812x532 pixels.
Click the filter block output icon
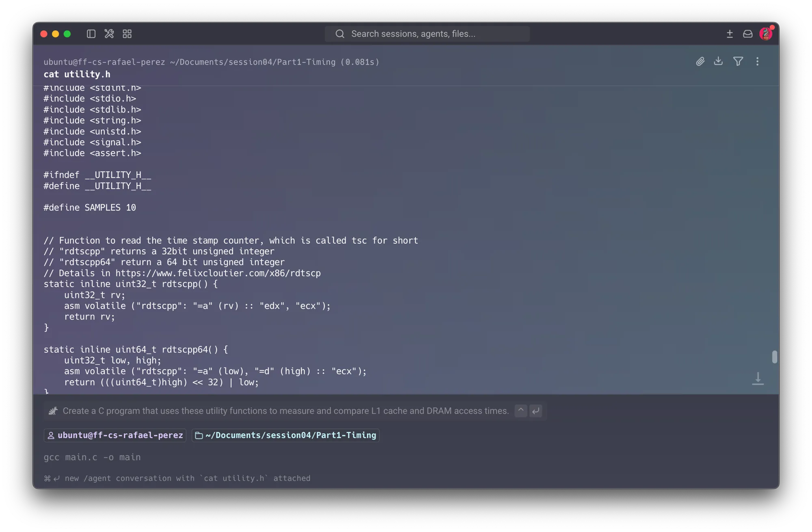[738, 61]
